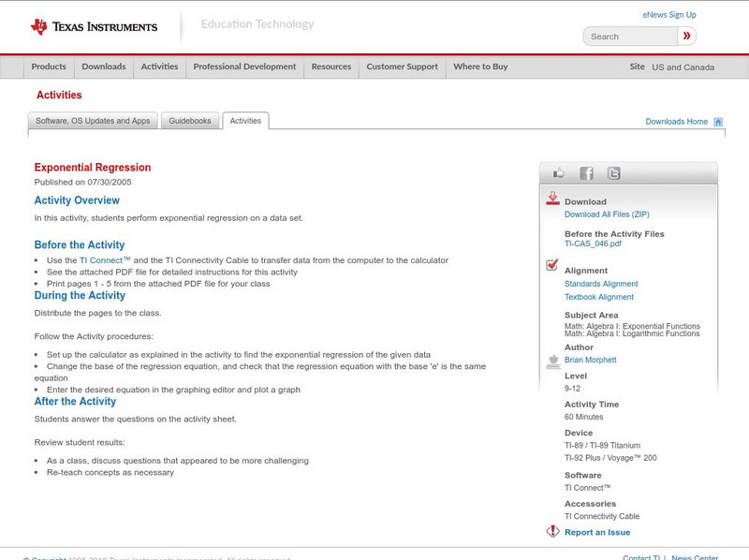Open author Brian Morphett link

pos(591,360)
